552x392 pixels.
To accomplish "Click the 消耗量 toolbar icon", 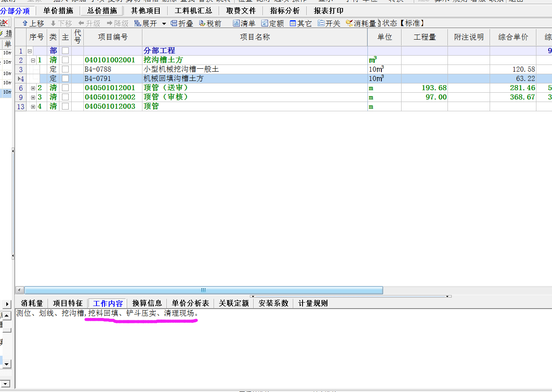I will pyautogui.click(x=349, y=23).
